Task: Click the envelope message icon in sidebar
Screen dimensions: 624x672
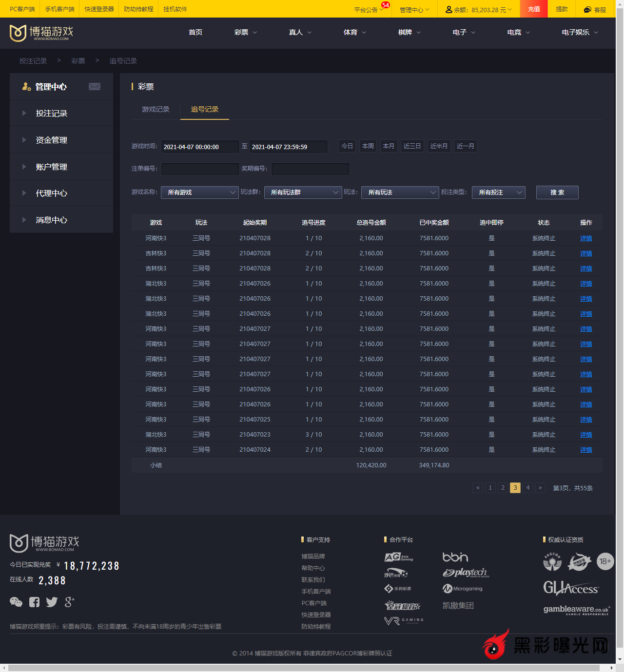Action: [95, 86]
